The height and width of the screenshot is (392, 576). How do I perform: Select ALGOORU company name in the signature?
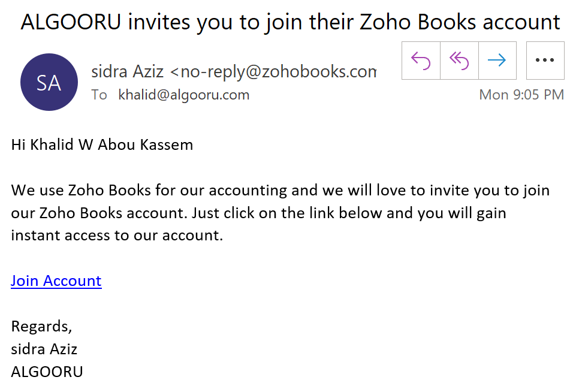point(47,372)
